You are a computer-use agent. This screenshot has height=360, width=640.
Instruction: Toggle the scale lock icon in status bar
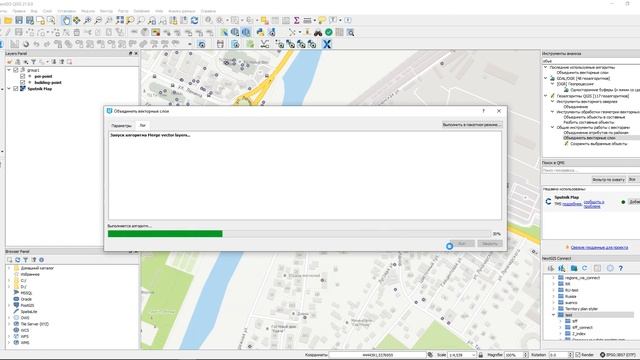click(x=481, y=355)
